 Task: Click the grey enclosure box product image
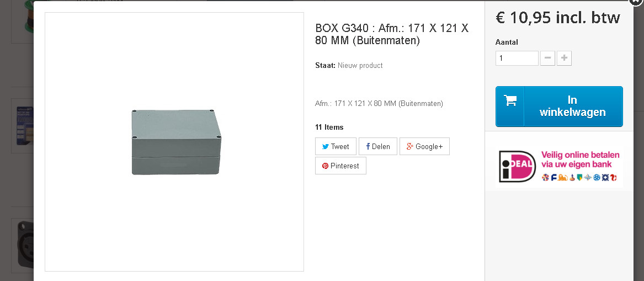176,142
